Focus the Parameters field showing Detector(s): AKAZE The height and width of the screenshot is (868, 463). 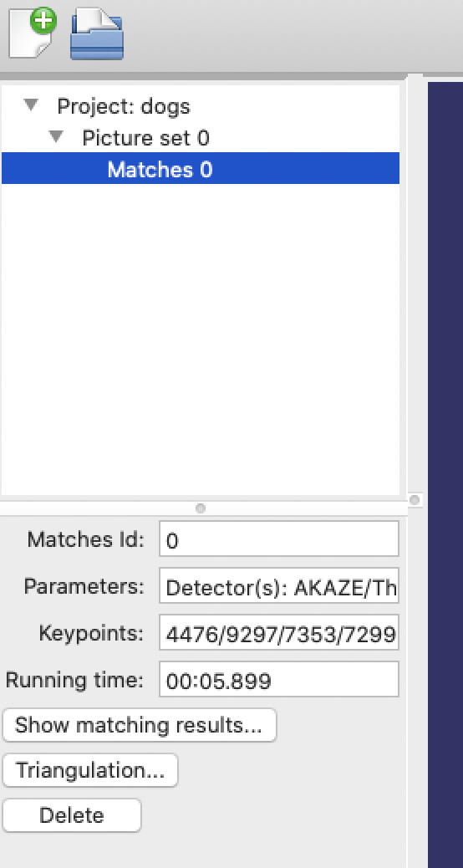[279, 585]
